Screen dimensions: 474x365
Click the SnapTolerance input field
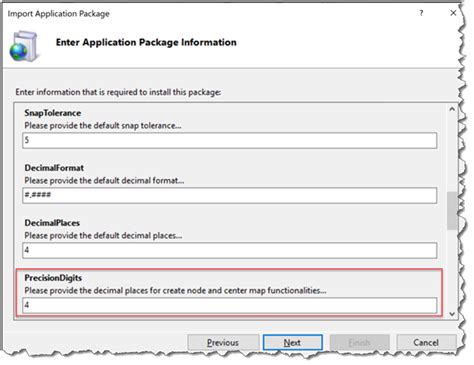(x=230, y=140)
